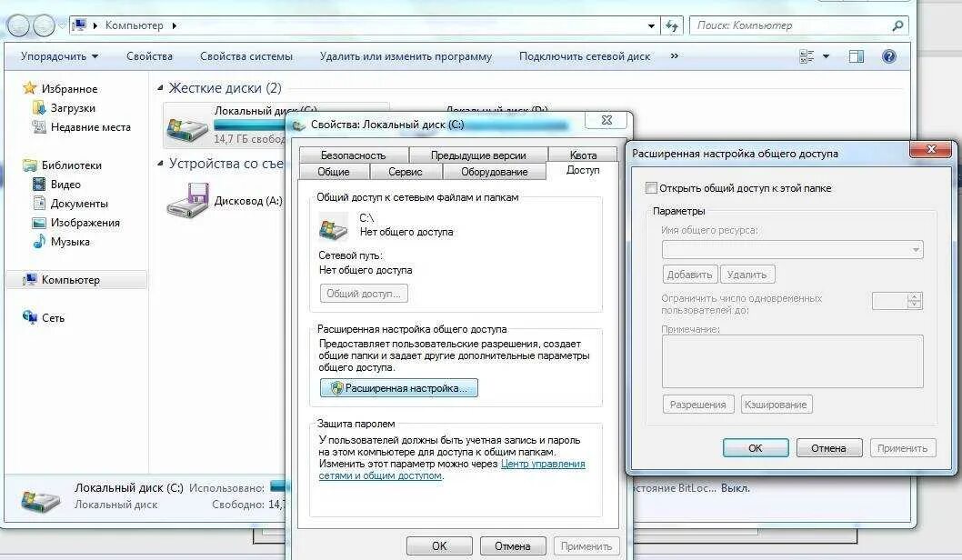Click Свойства in Explorer toolbar
This screenshot has height=560, width=962.
point(149,56)
